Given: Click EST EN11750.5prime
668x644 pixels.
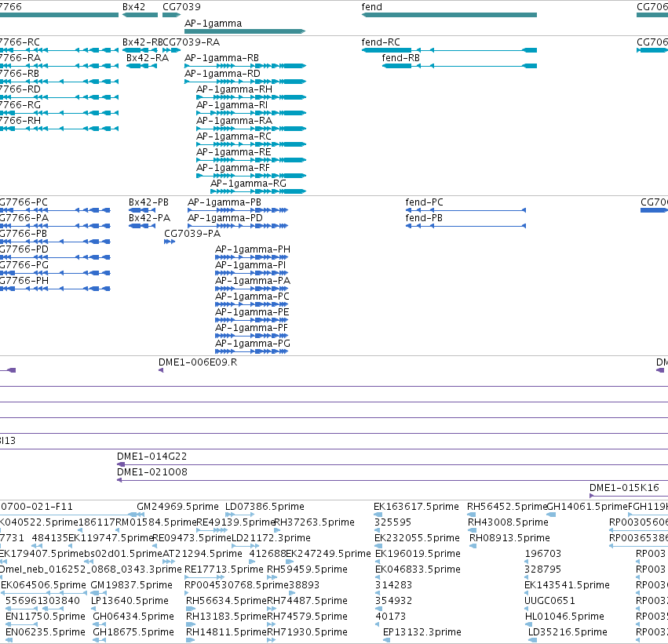Looking at the screenshot, I should (46, 617).
